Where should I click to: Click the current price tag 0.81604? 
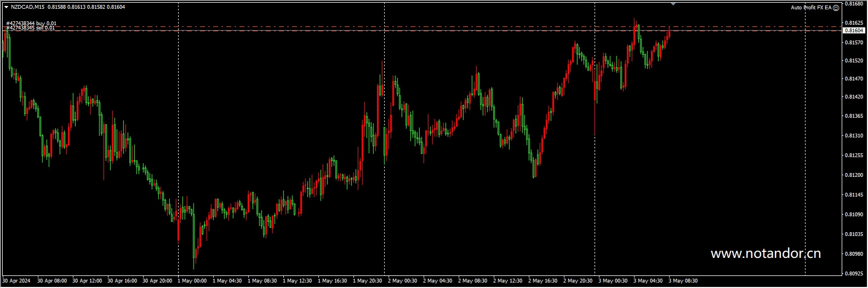coord(854,31)
